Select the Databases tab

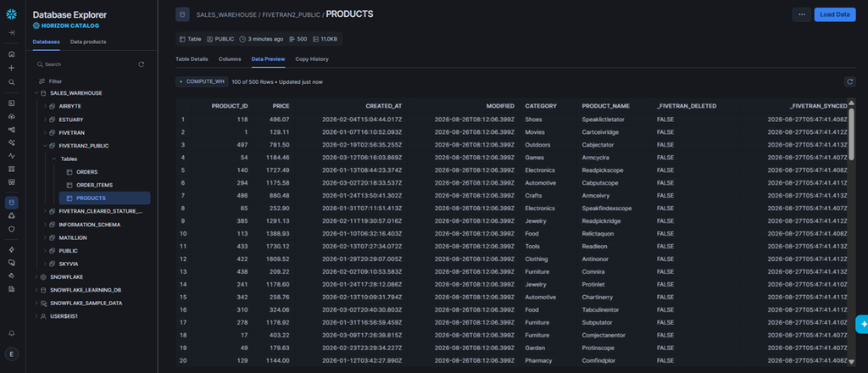[x=46, y=42]
